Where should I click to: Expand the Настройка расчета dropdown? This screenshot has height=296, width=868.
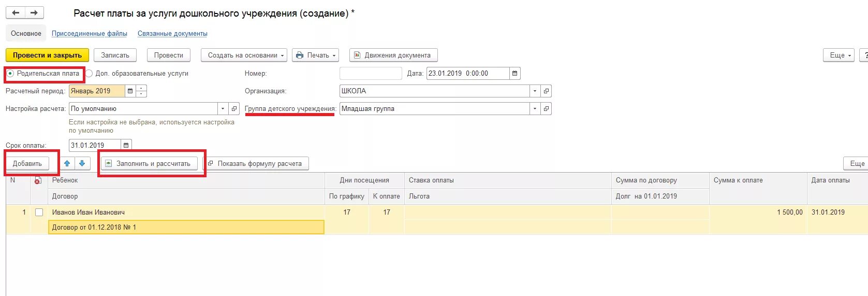[x=223, y=109]
